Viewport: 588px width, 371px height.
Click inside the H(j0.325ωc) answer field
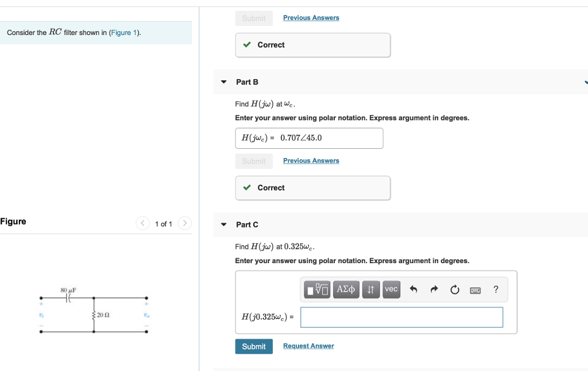pyautogui.click(x=401, y=317)
